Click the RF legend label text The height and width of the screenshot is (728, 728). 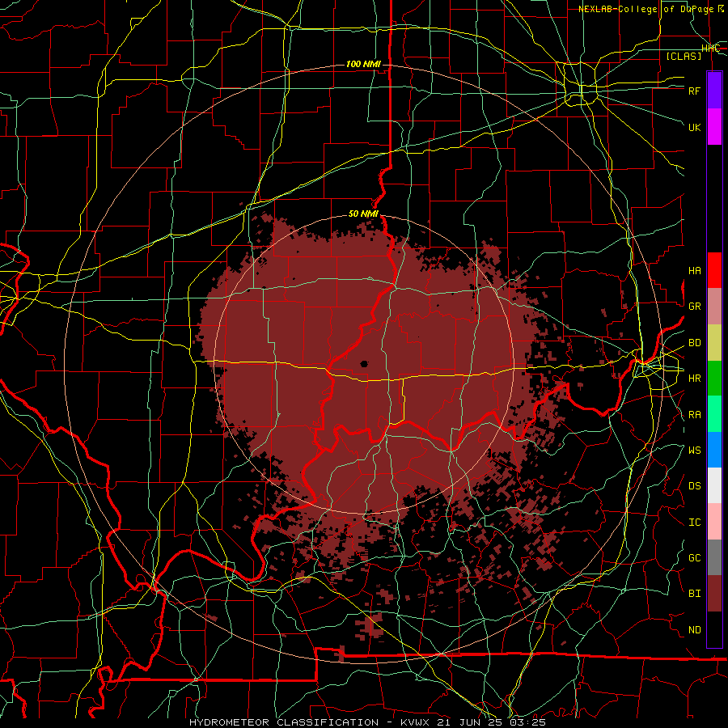[x=694, y=91]
